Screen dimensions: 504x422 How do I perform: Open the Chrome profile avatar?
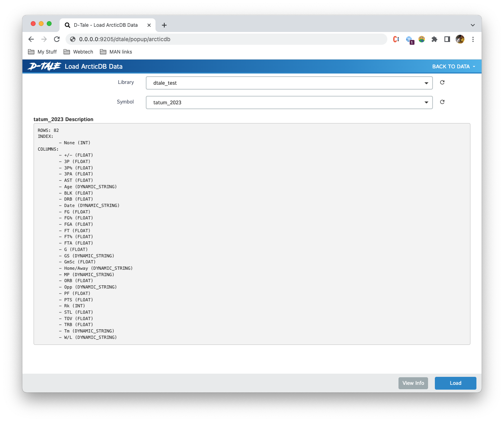click(x=460, y=39)
